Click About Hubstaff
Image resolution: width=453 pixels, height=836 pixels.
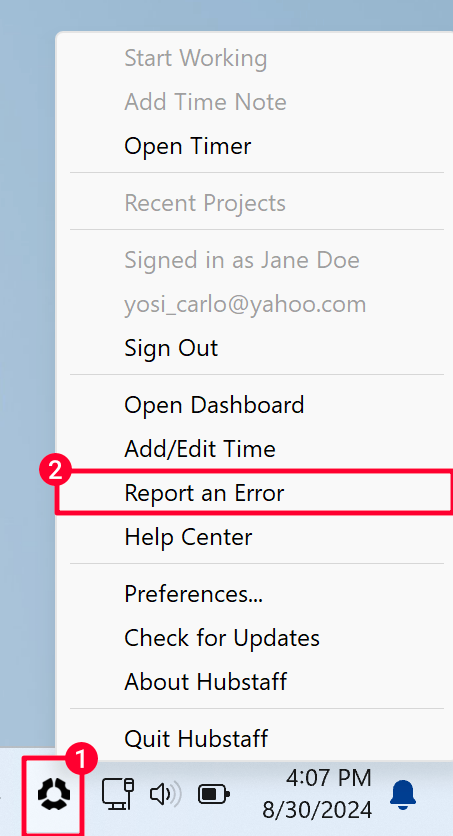[x=206, y=681]
